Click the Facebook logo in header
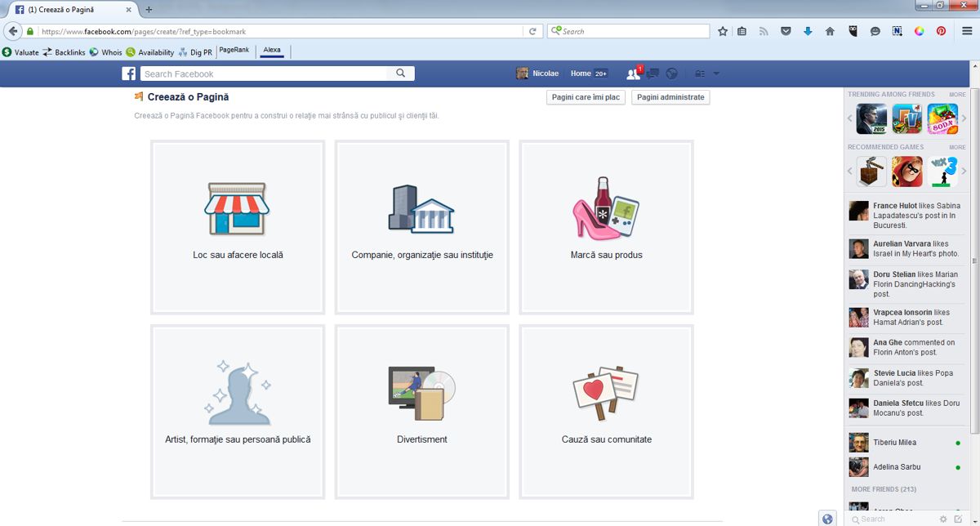This screenshot has height=526, width=980. point(128,74)
